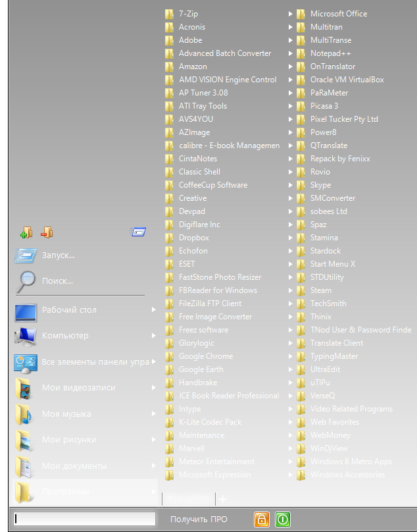Click the folder icon beside Google Chrome
Screen dimensions: 417x532
click(169, 356)
